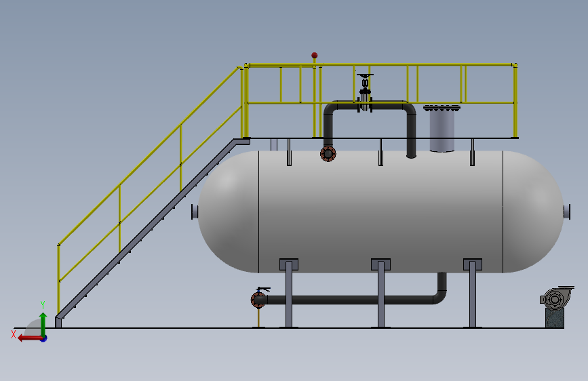Screen dimensions: 588x381
Task: Select the orange flange on the top pipe
Action: tap(328, 154)
